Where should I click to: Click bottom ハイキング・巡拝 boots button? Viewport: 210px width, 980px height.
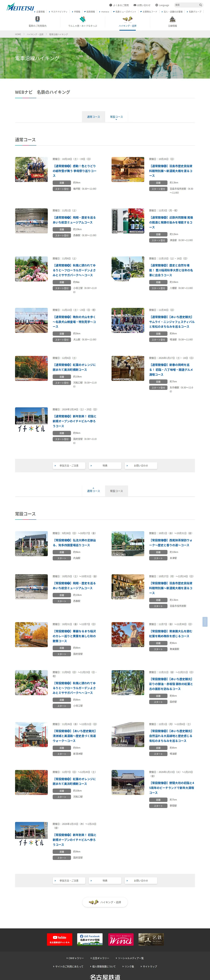pyautogui.click(x=105, y=902)
